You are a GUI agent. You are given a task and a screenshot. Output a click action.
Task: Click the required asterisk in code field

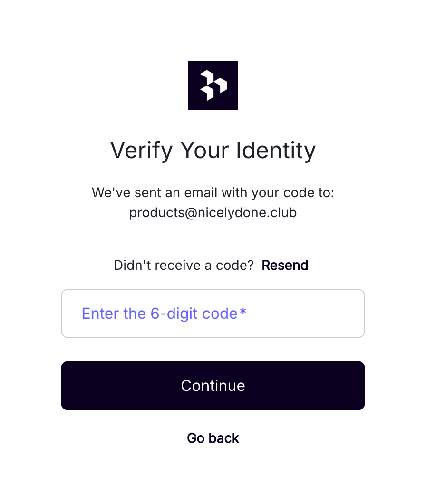coord(243,313)
